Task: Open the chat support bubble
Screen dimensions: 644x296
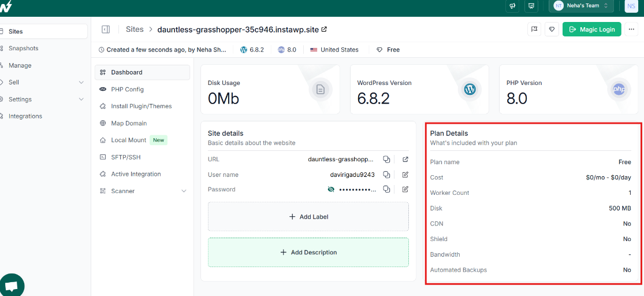Action: tap(12, 286)
